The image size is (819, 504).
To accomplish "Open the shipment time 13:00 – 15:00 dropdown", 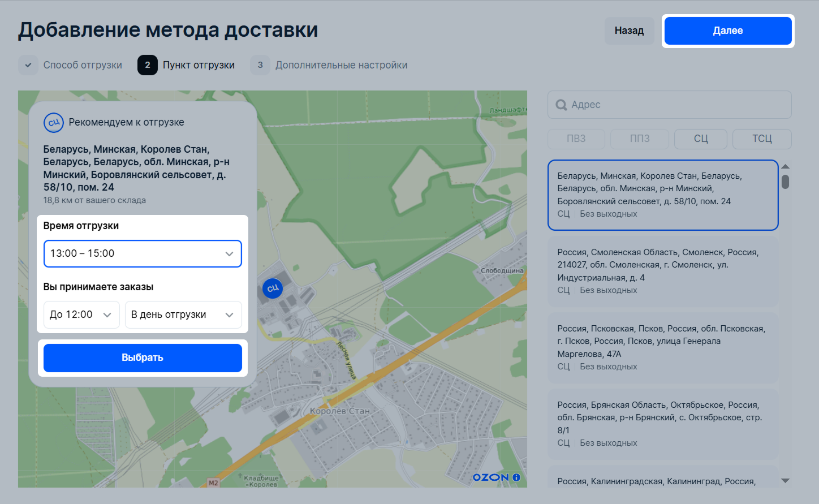I will tap(143, 253).
